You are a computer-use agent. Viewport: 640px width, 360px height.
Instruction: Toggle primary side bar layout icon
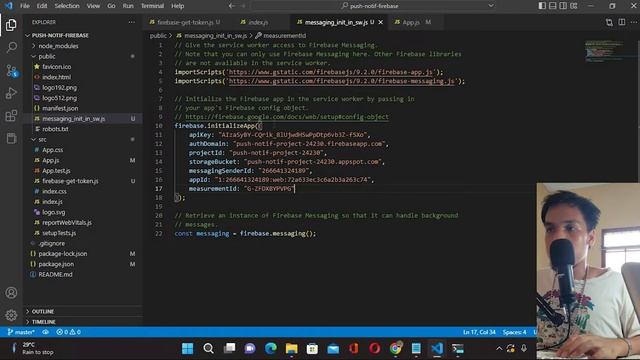click(542, 6)
